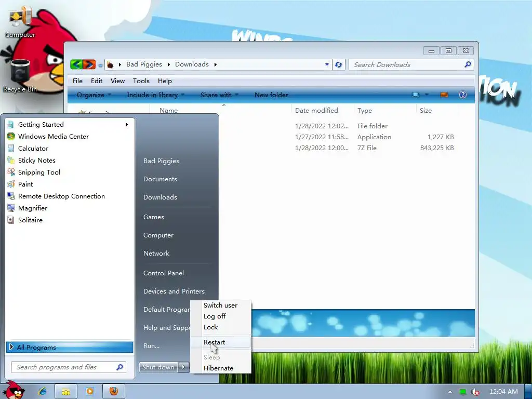Open the Help menu
Screen dimensions: 532x399
click(165, 81)
